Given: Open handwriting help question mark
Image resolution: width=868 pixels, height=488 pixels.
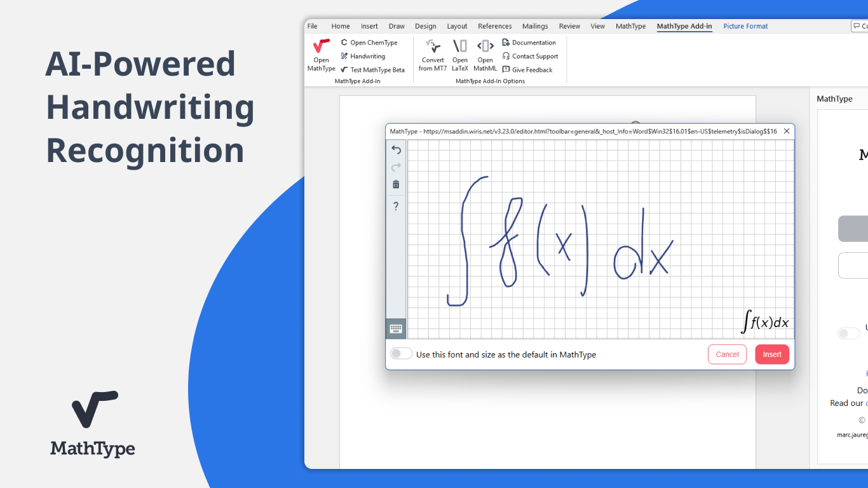Looking at the screenshot, I should (396, 207).
